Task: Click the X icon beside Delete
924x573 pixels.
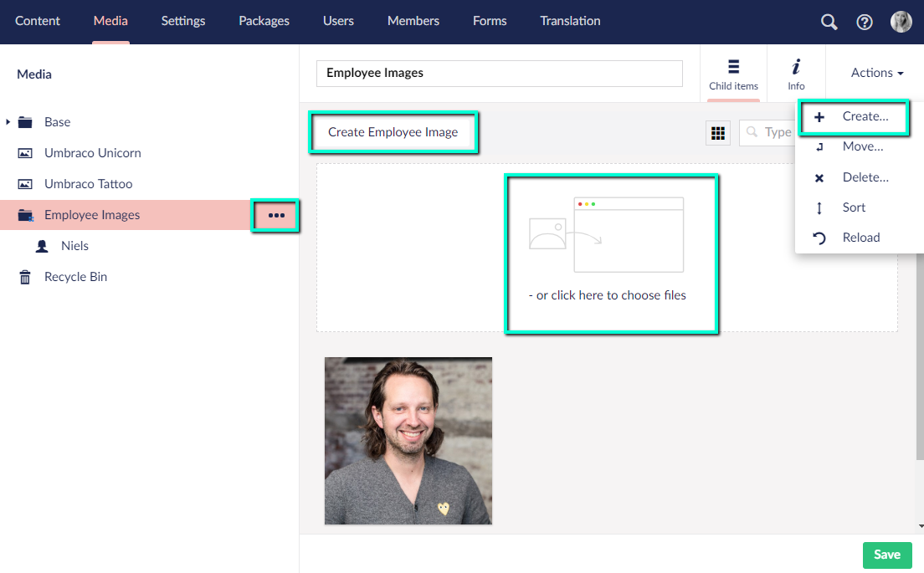Action: (x=819, y=178)
